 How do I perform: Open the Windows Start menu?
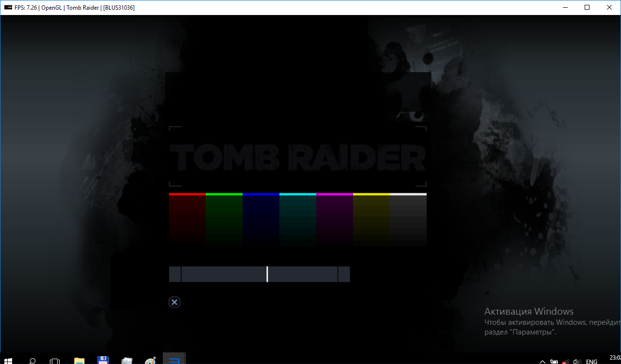point(8,361)
